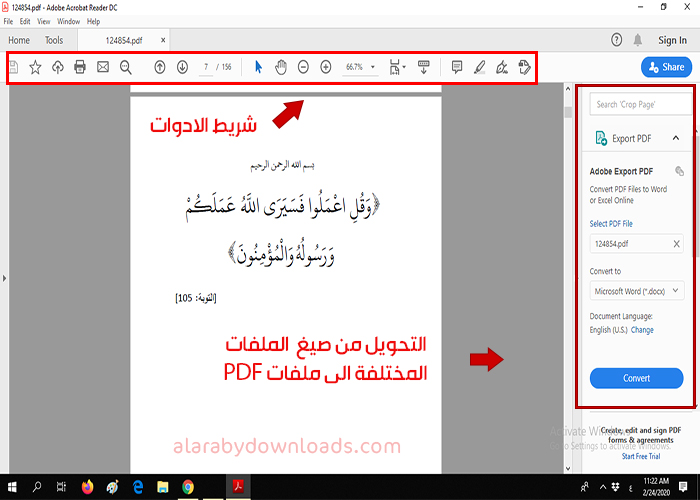The width and height of the screenshot is (700, 500).
Task: Open the Action Center notification icon
Action: coord(683,487)
